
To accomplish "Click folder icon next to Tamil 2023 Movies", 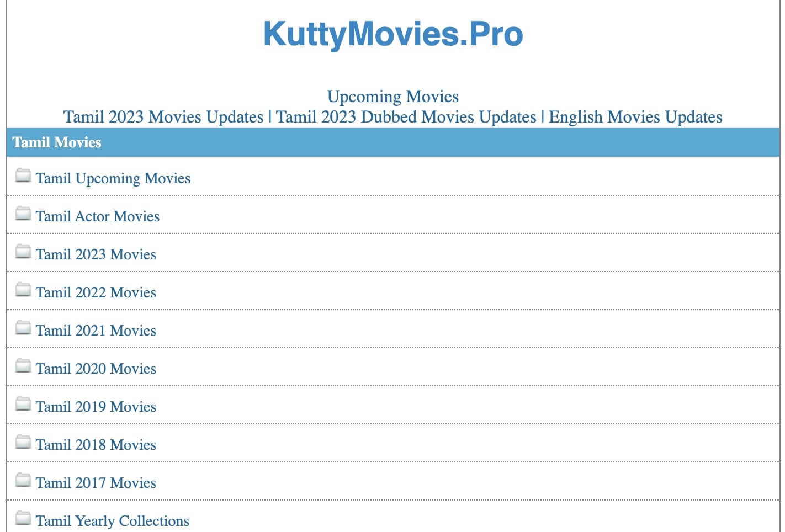I will pyautogui.click(x=23, y=252).
